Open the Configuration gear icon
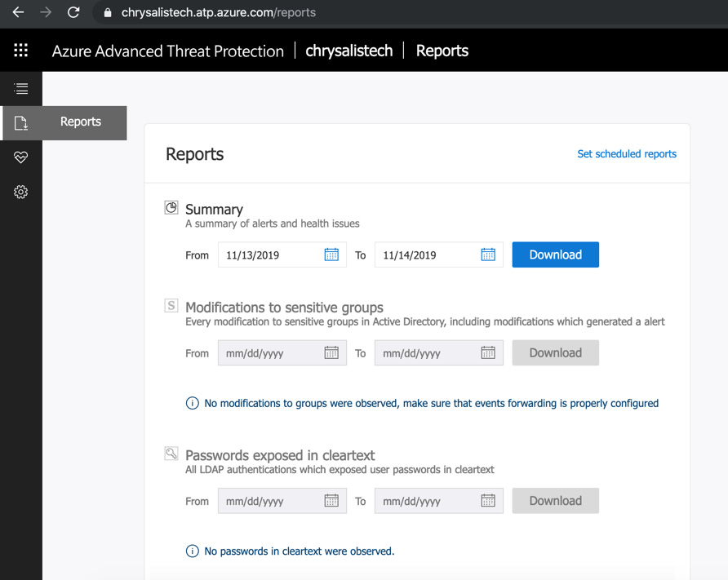The width and height of the screenshot is (728, 580). click(x=21, y=193)
